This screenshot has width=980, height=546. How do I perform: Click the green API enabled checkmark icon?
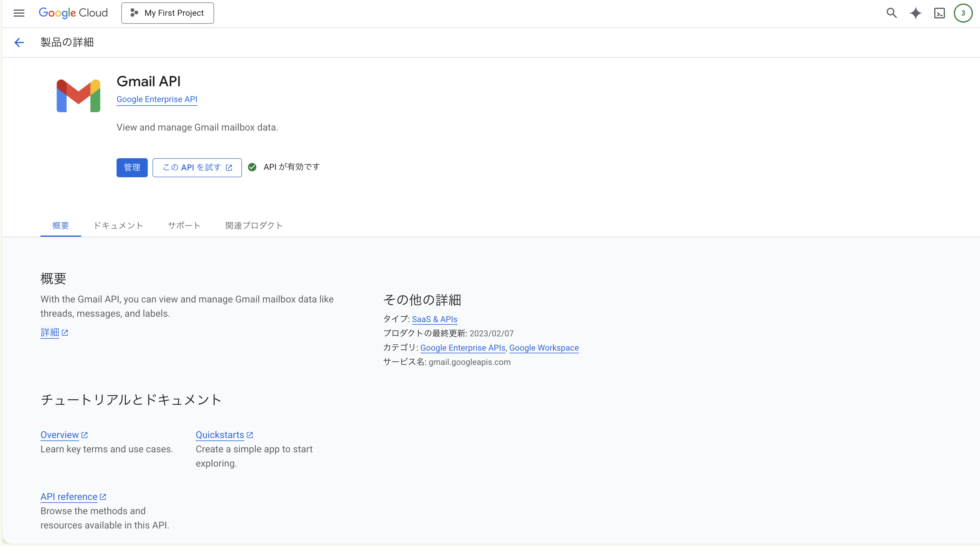tap(252, 167)
